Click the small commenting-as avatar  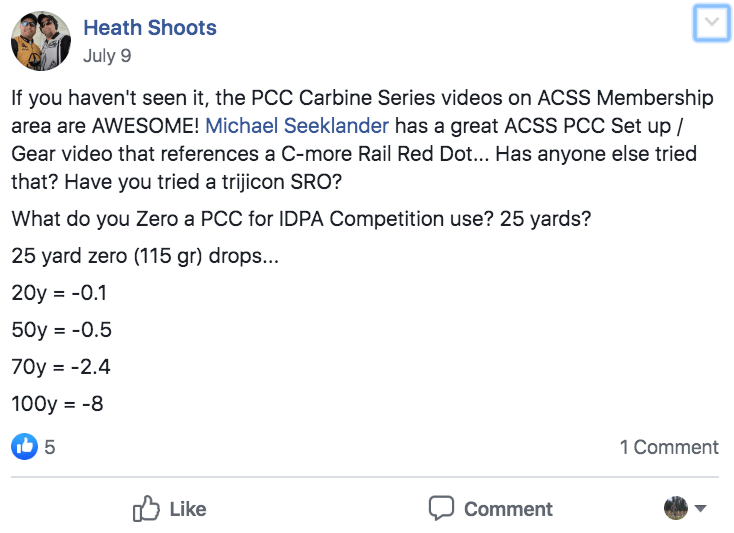click(x=676, y=508)
